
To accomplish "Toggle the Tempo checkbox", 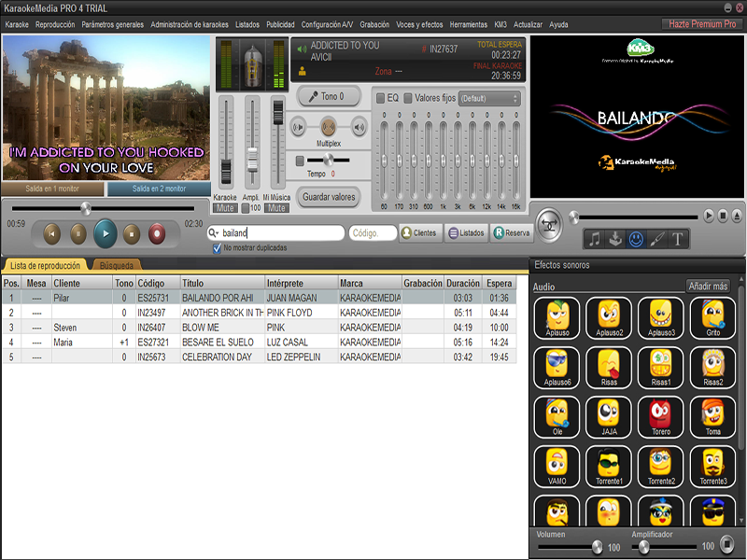I will point(300,161).
